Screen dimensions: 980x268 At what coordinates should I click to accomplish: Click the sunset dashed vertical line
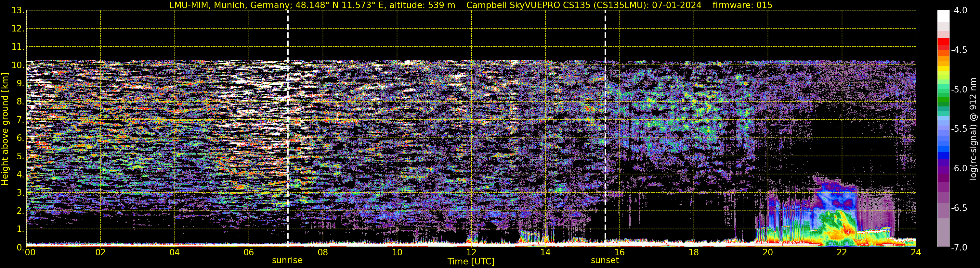(x=605, y=129)
